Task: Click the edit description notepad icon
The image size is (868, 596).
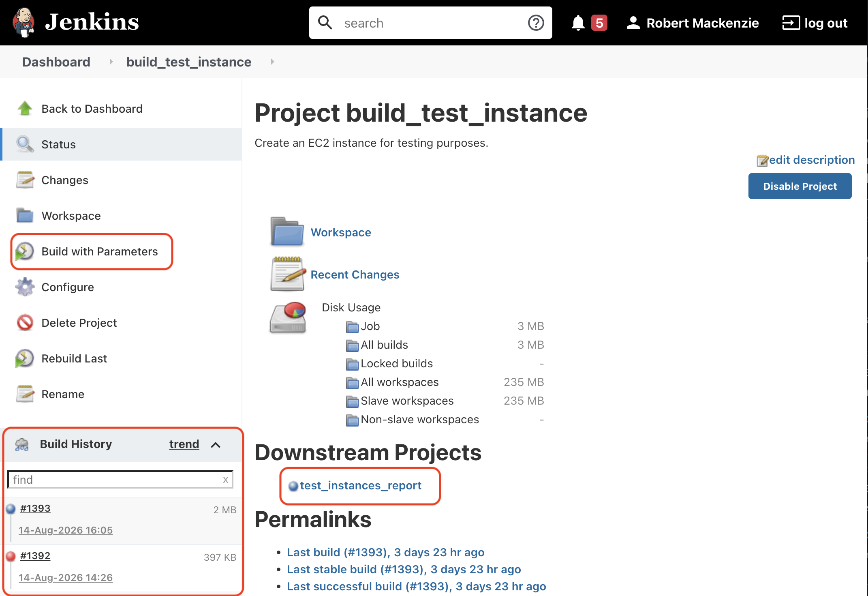Action: point(762,161)
